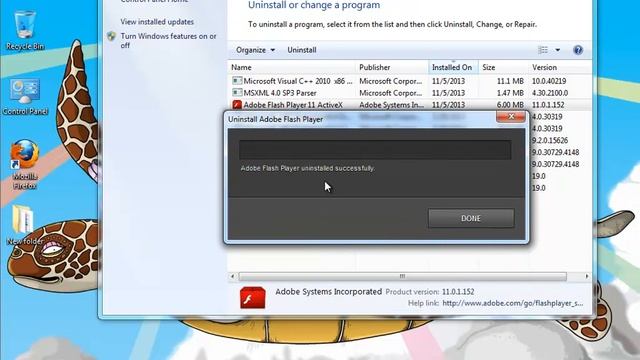Open the Control Panel desktop icon
Image resolution: width=640 pixels, height=360 pixels.
(24, 97)
